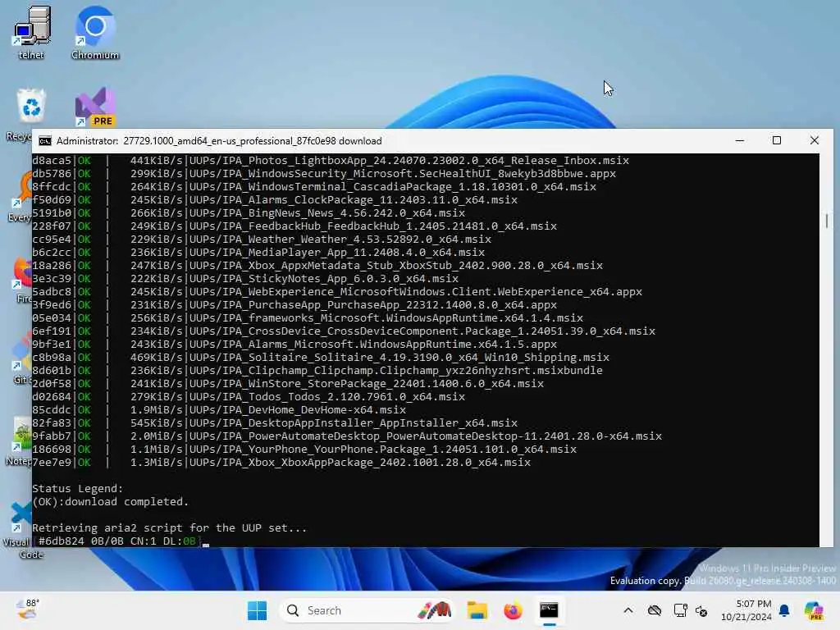Click the MediaPlayer_App line
The height and width of the screenshot is (630, 840).
258,253
